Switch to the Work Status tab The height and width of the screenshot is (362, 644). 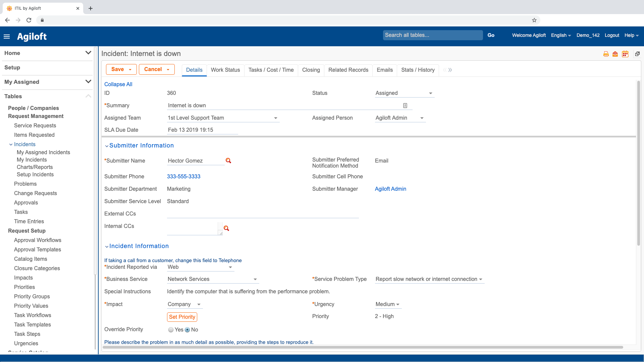coord(225,70)
